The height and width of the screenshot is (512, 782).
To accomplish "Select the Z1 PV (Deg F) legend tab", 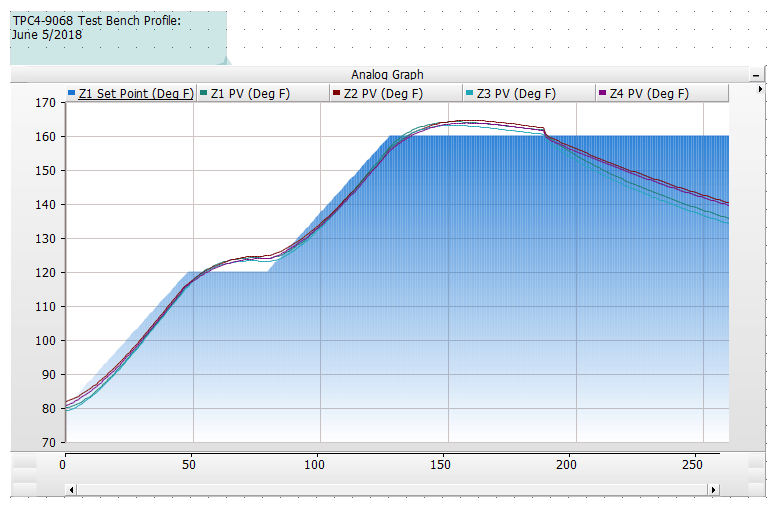I will (263, 93).
